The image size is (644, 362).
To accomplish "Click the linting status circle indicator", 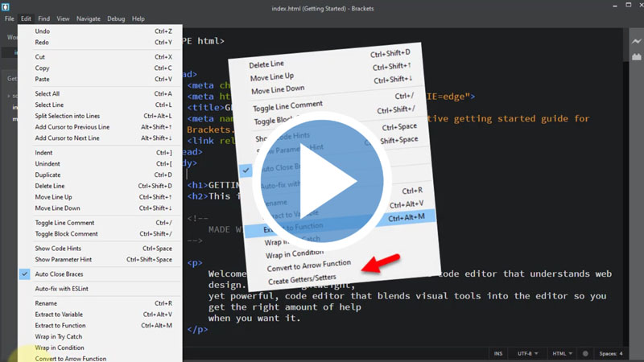I will point(585,354).
